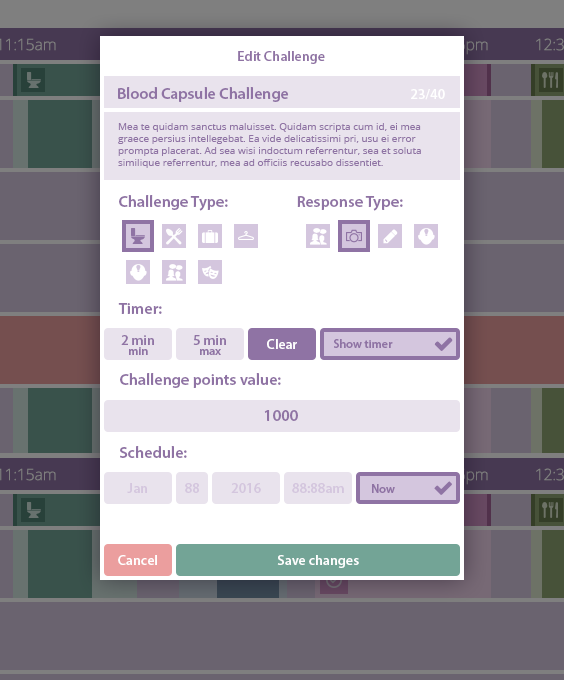Toggle the Now schedule checkbox
564x680 pixels.
pyautogui.click(x=408, y=488)
